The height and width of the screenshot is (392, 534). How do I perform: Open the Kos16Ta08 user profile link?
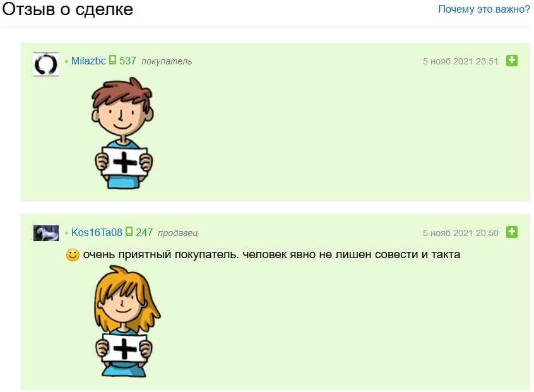[x=97, y=232]
